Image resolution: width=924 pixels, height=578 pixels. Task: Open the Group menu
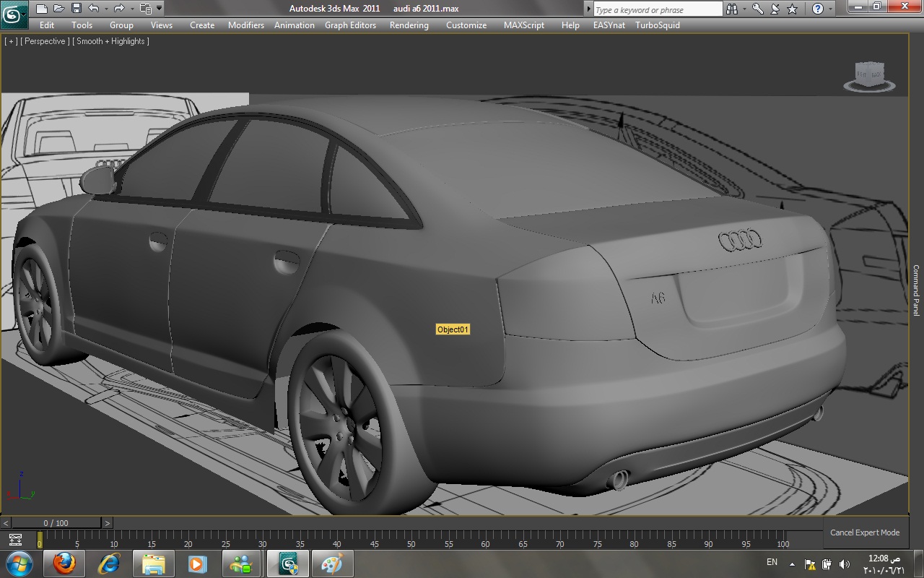coord(121,25)
